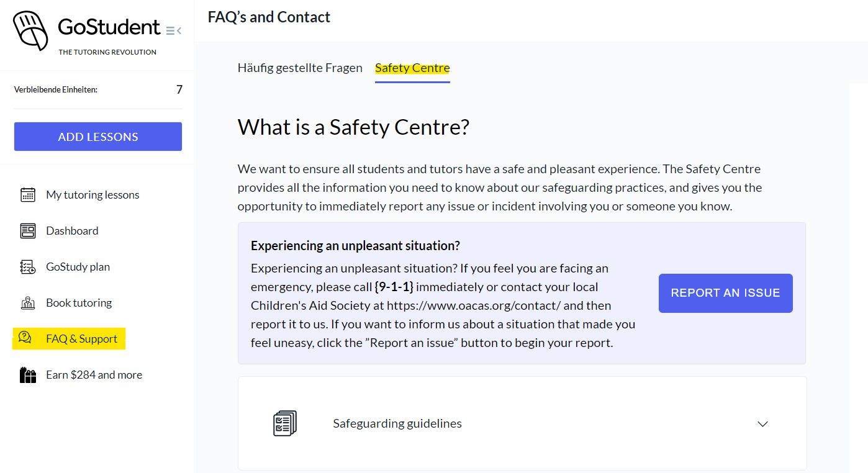This screenshot has width=868, height=473.
Task: Click the remaining units count 7
Action: pos(179,90)
